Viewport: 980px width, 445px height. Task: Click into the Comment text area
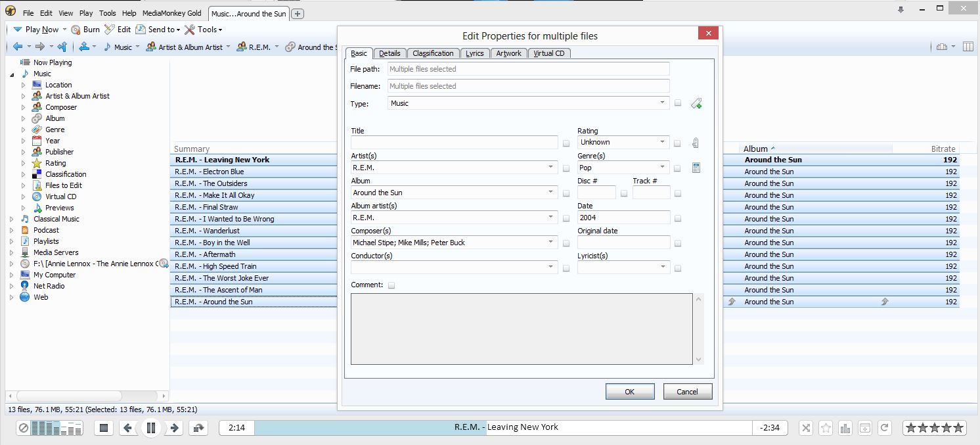(522, 329)
